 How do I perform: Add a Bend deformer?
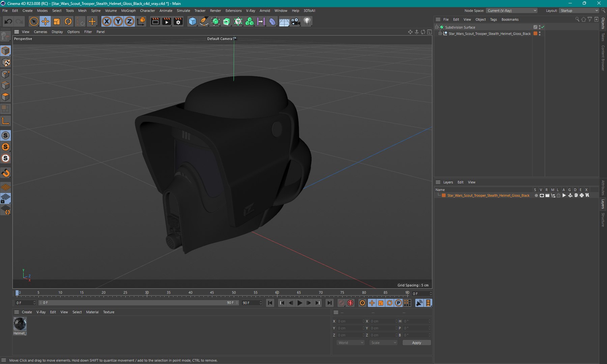tap(272, 22)
